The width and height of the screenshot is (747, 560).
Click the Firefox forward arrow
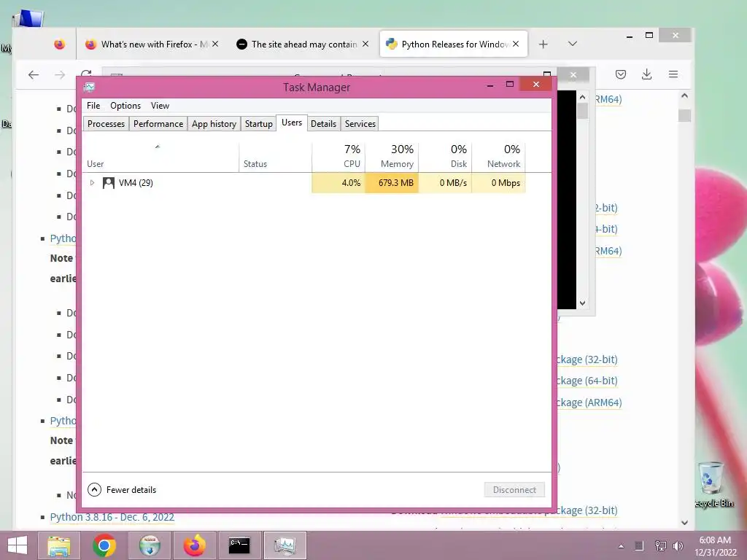point(60,75)
